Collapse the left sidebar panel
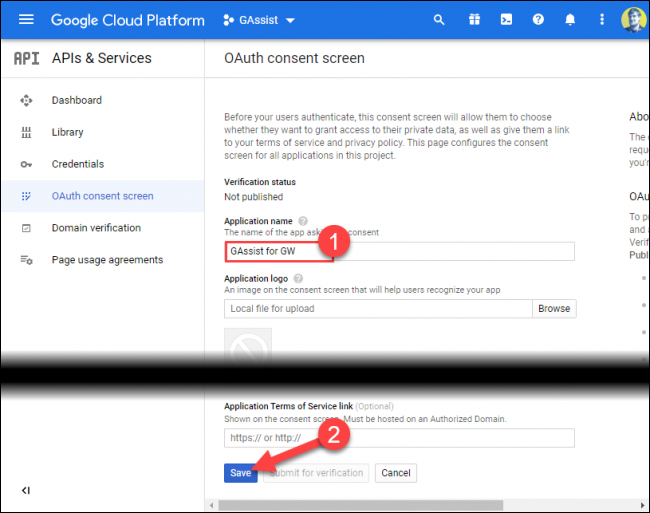This screenshot has width=650, height=513. click(26, 490)
